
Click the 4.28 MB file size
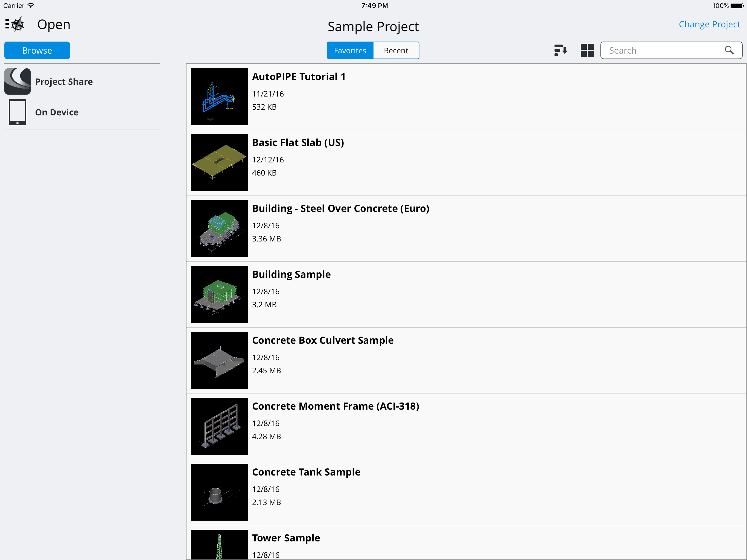[x=266, y=436]
